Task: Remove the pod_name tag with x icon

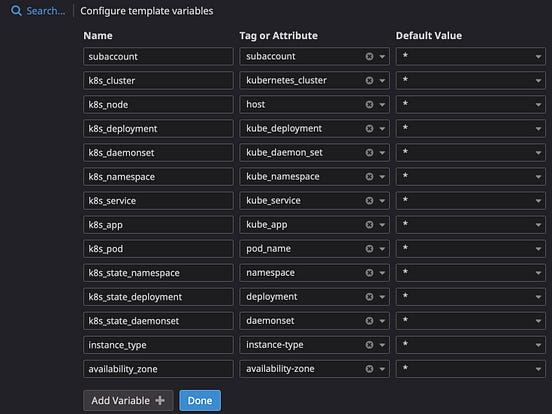Action: click(x=369, y=249)
